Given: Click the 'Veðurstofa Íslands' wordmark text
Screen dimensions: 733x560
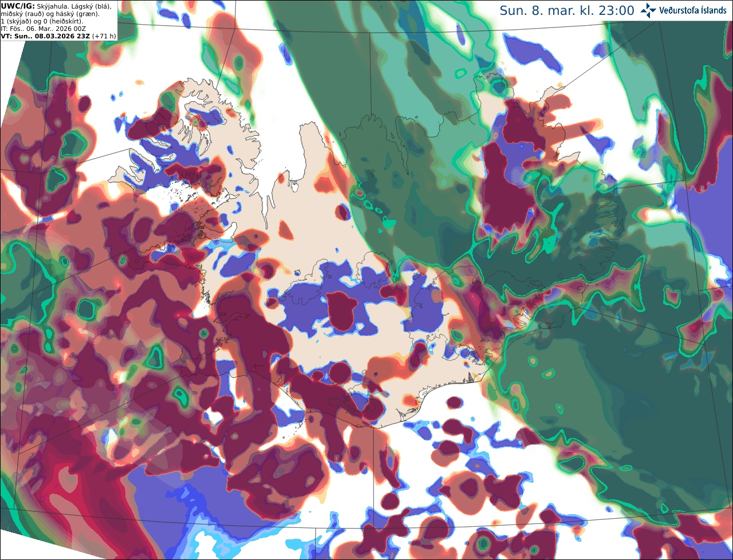Looking at the screenshot, I should tap(692, 10).
